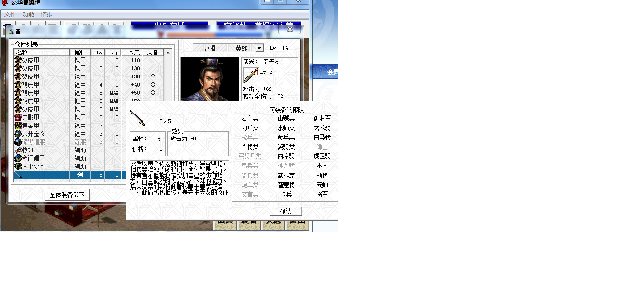Click 元帅 in equippable units list
This screenshot has width=644, height=291.
pyautogui.click(x=322, y=185)
